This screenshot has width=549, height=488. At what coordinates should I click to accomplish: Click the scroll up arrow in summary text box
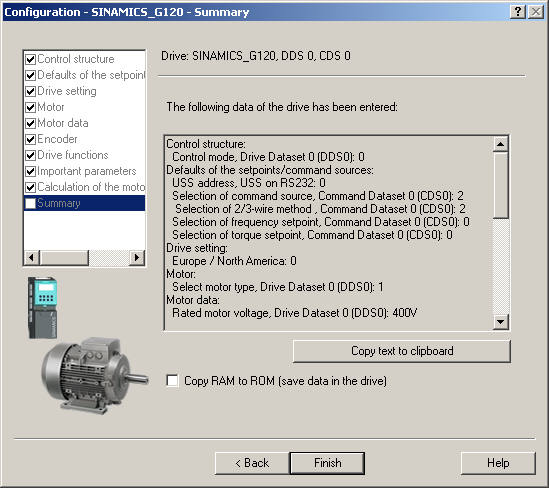point(501,144)
